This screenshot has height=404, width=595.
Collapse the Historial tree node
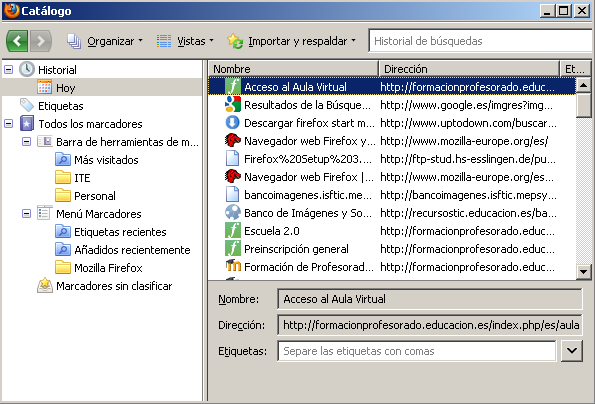click(x=8, y=69)
